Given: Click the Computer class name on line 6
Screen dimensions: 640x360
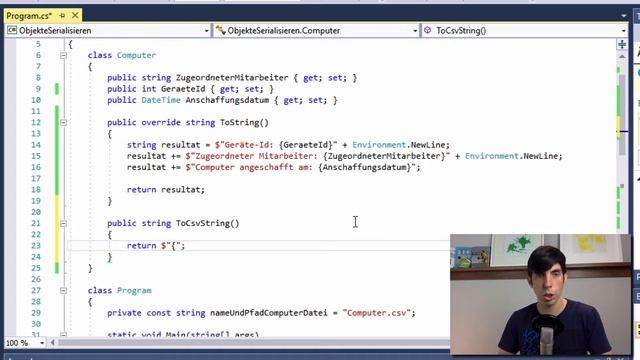Looking at the screenshot, I should (136, 55).
